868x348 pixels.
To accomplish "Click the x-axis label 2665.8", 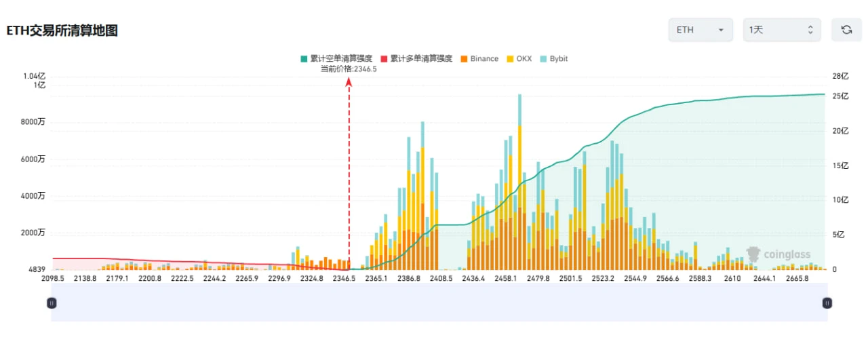I will click(796, 278).
